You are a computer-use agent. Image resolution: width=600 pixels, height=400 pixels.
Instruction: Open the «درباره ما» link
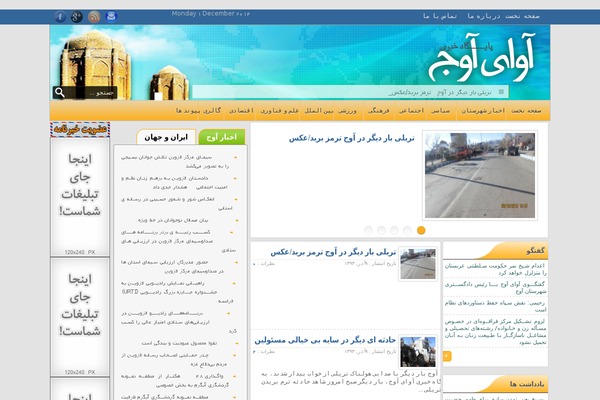484,16
